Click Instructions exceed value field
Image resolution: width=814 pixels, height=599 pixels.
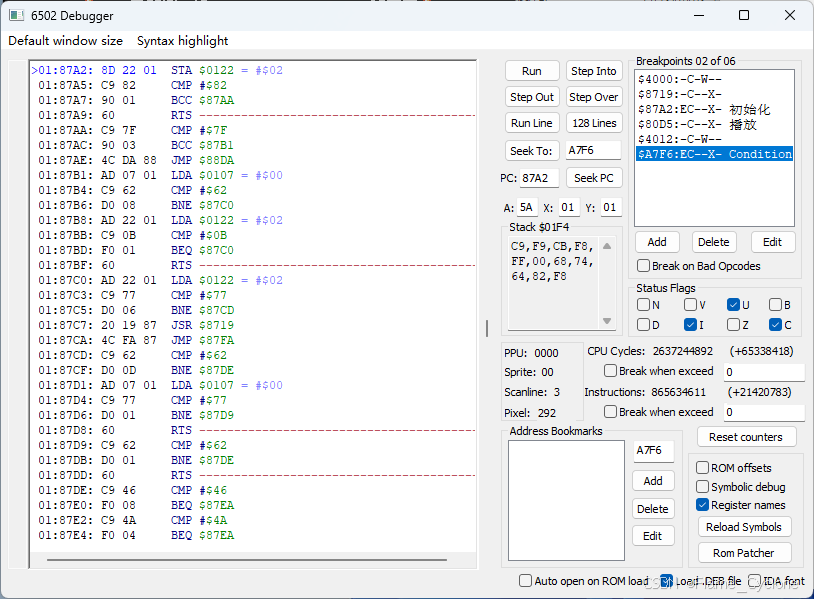(764, 412)
